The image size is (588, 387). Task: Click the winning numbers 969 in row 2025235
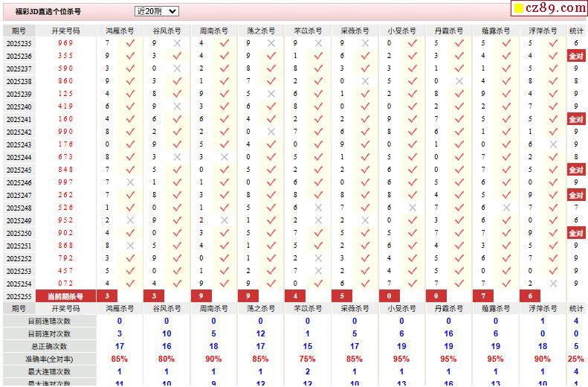coord(65,42)
